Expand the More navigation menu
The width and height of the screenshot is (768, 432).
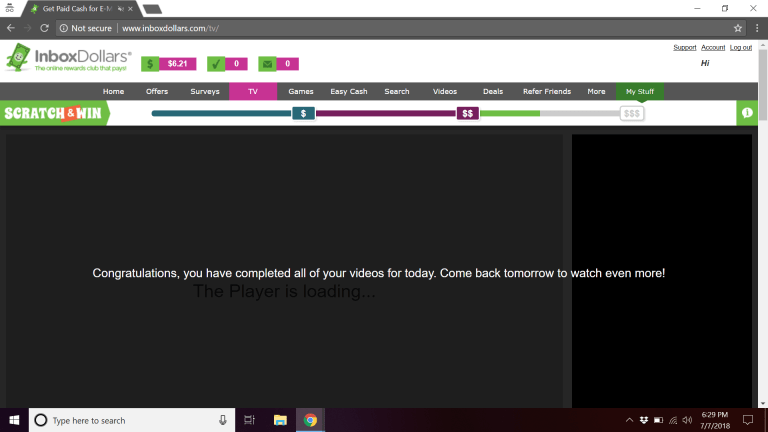596,91
